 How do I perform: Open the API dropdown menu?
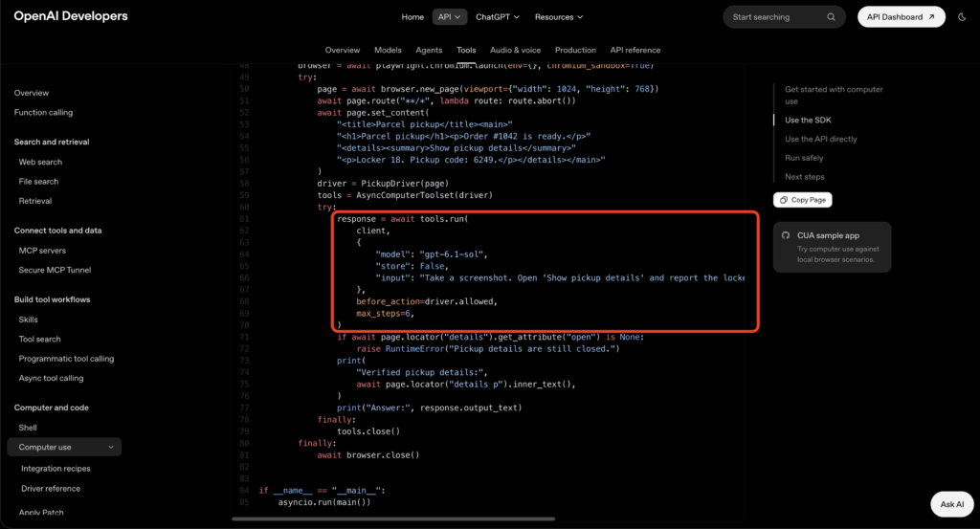pos(450,17)
